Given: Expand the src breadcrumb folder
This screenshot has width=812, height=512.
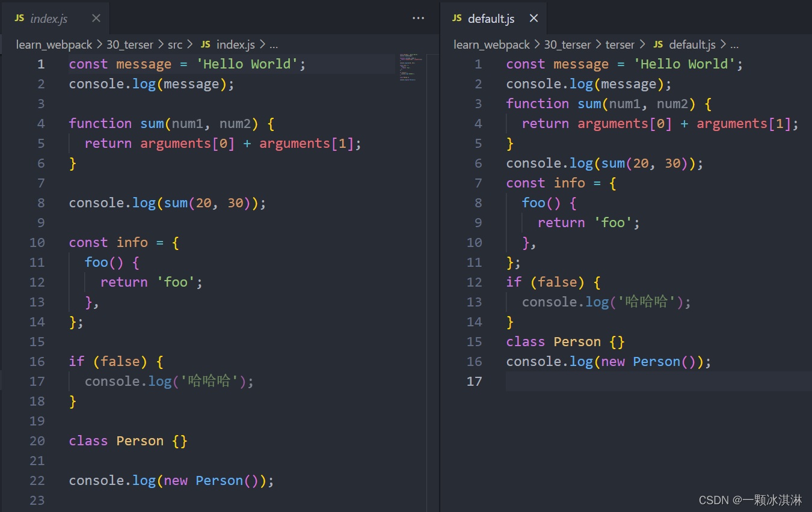Looking at the screenshot, I should (x=175, y=44).
